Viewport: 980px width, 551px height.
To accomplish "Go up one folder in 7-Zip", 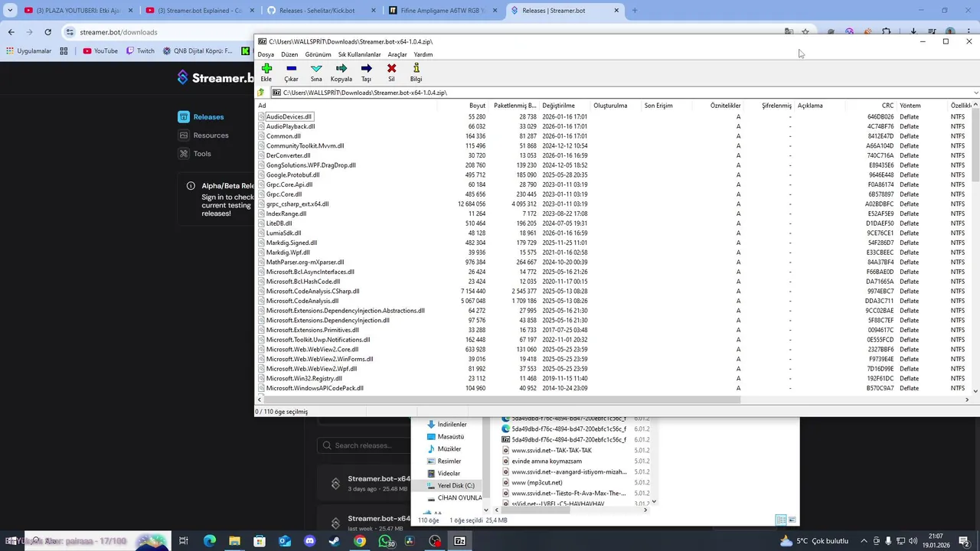I will [261, 93].
